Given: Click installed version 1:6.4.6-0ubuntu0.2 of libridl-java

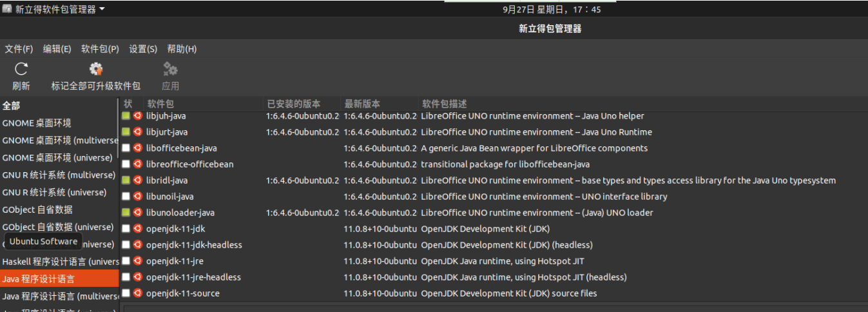Looking at the screenshot, I should click(302, 180).
